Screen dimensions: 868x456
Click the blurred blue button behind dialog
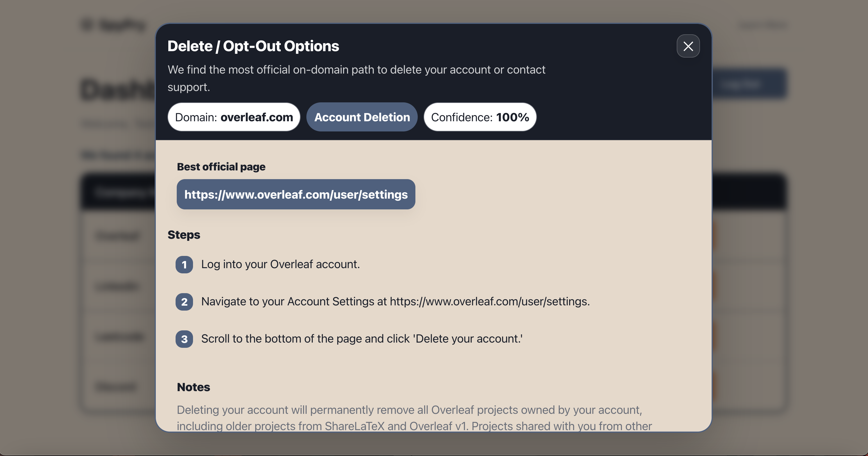point(749,83)
